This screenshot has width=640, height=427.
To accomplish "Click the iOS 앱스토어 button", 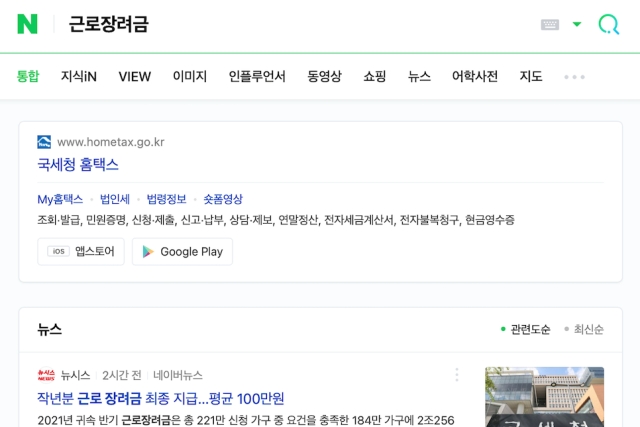I will point(81,251).
